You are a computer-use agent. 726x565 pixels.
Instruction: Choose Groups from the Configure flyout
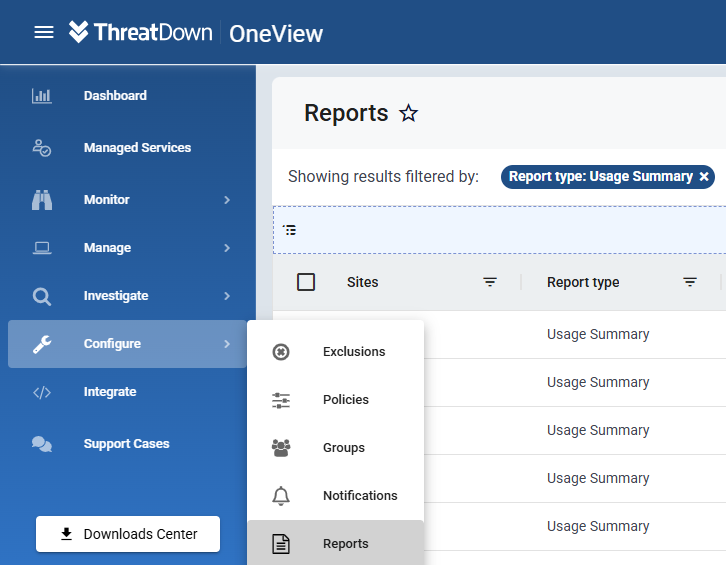click(x=336, y=448)
